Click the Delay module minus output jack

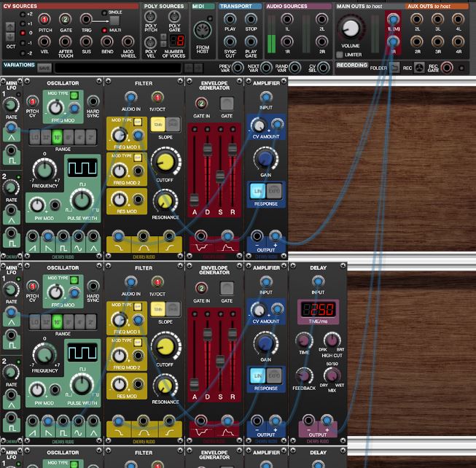pyautogui.click(x=308, y=421)
